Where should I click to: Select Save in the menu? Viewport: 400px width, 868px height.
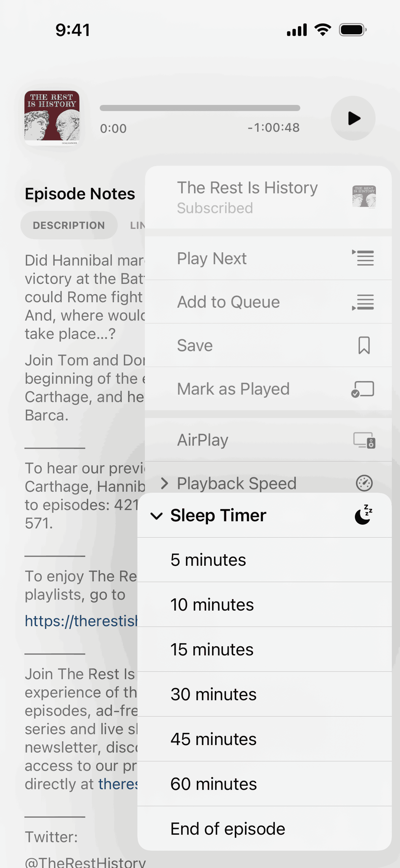(x=268, y=345)
